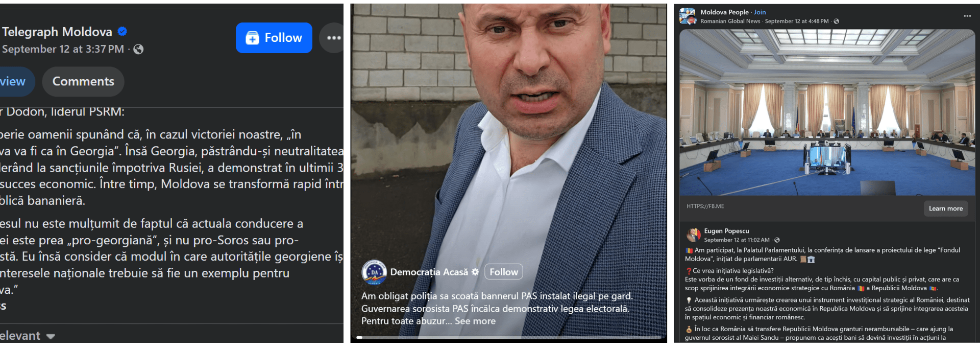Follow the Telegraph Moldova page
The image size is (980, 348).
point(274,38)
